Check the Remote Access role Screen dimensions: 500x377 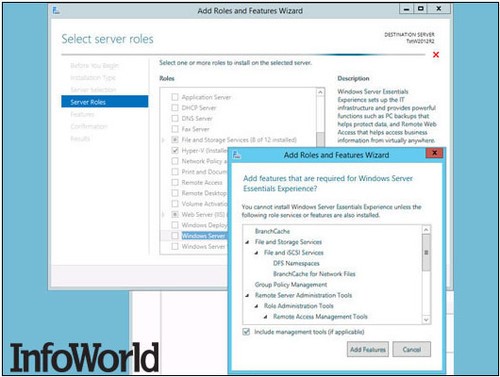pyautogui.click(x=175, y=182)
